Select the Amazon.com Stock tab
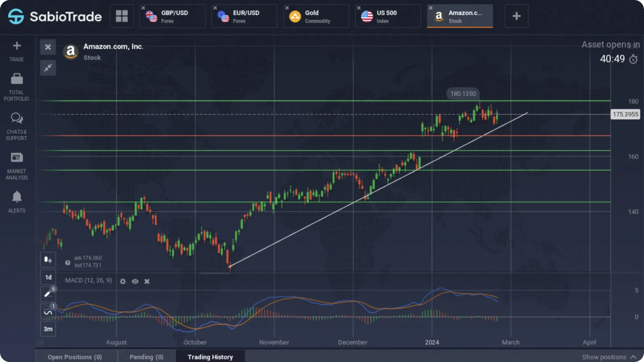 [460, 16]
